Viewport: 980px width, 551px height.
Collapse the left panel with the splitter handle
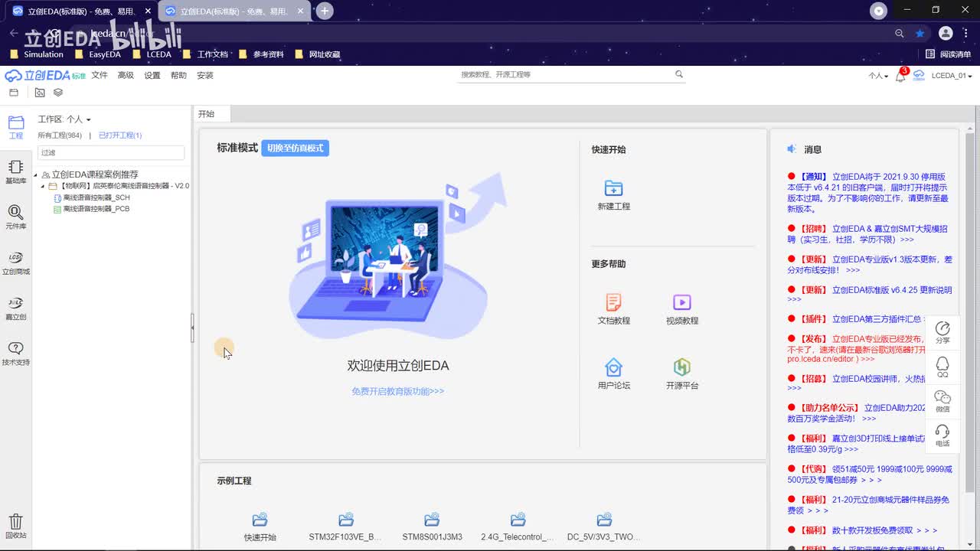pos(192,328)
